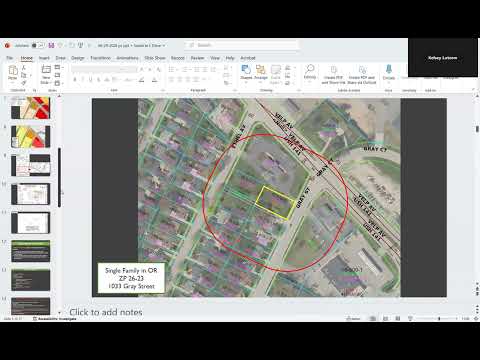The height and width of the screenshot is (360, 480).
Task: Adjust the zoom slider in status bar
Action: pos(439,319)
